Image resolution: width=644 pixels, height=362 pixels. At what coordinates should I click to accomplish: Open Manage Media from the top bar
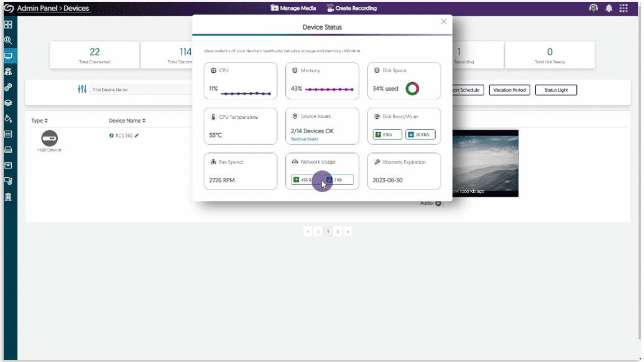(x=293, y=8)
